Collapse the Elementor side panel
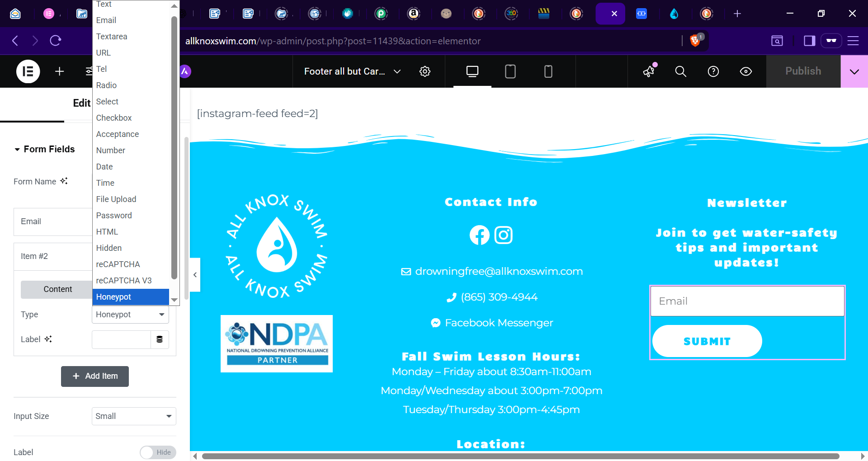The width and height of the screenshot is (868, 461). (x=195, y=275)
